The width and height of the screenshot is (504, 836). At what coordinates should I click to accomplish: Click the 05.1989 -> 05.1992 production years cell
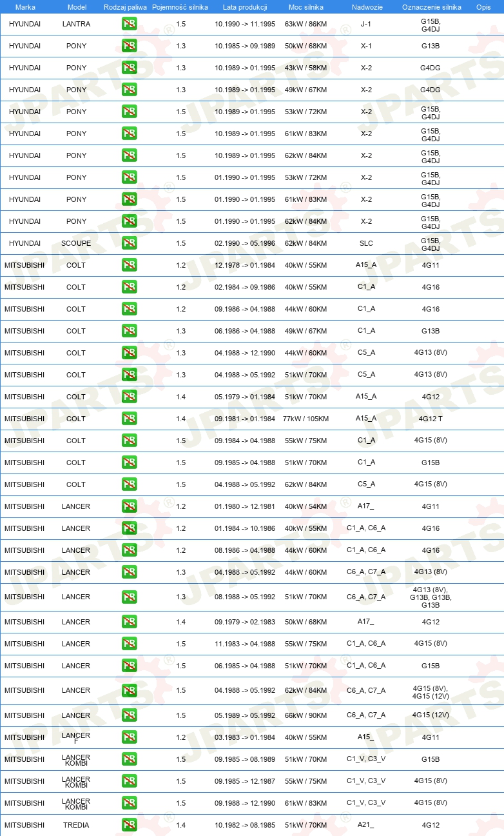tap(245, 716)
